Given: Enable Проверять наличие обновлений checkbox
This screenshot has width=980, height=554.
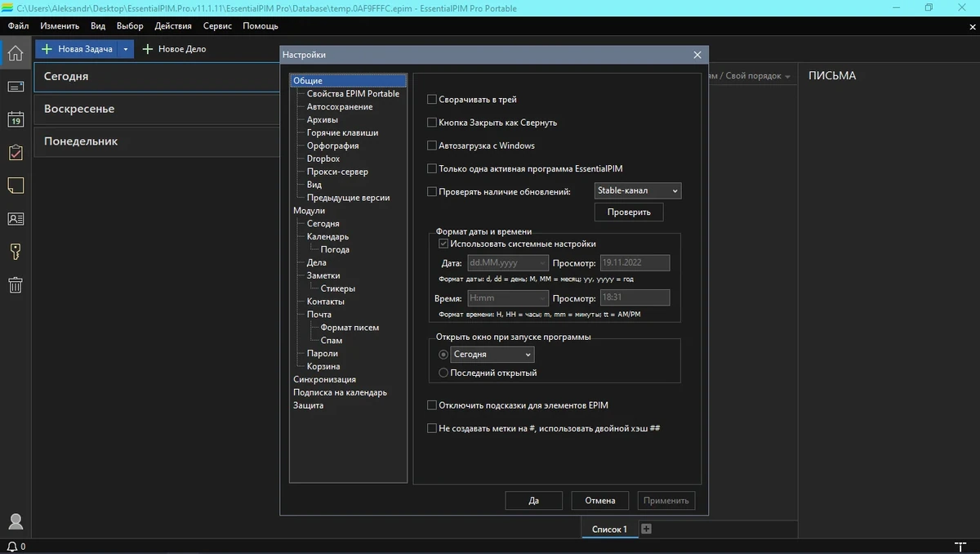Looking at the screenshot, I should point(432,191).
